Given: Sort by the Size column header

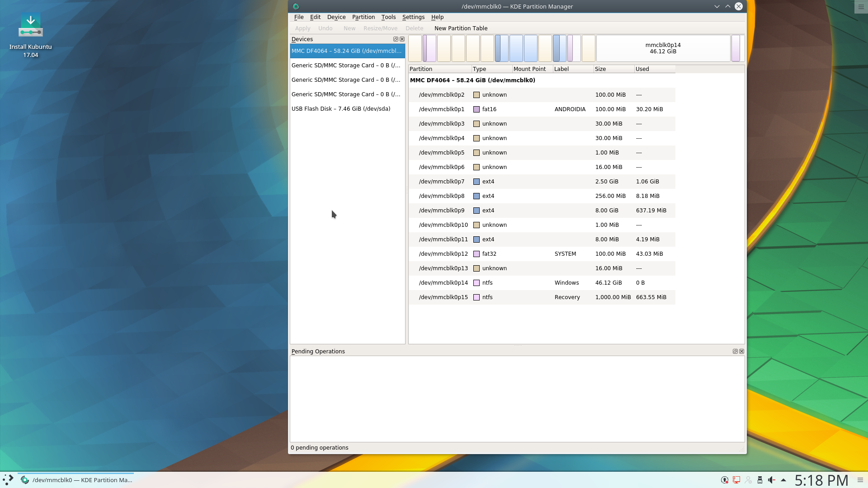Looking at the screenshot, I should pyautogui.click(x=613, y=69).
